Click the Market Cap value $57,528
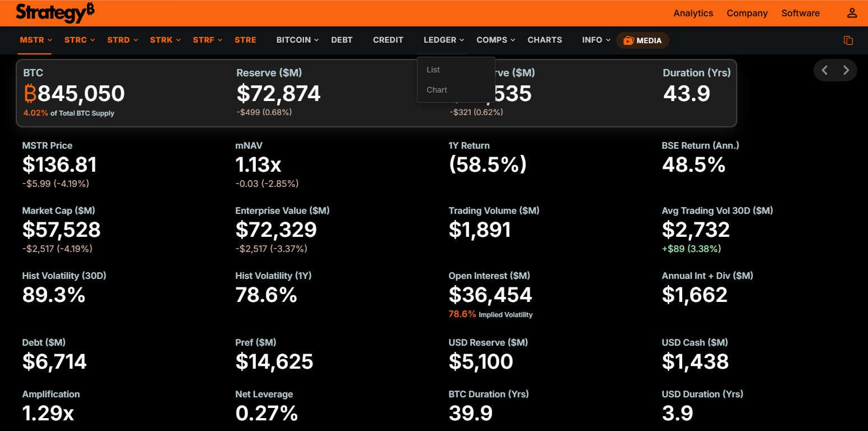 (62, 230)
